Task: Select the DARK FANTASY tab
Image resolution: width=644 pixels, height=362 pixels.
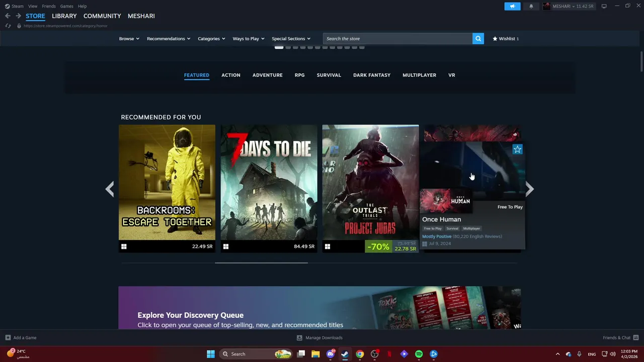Action: coord(372,75)
